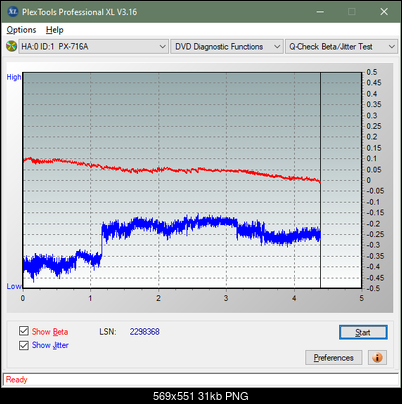Click the vertical position marker line in graph

pos(320,180)
